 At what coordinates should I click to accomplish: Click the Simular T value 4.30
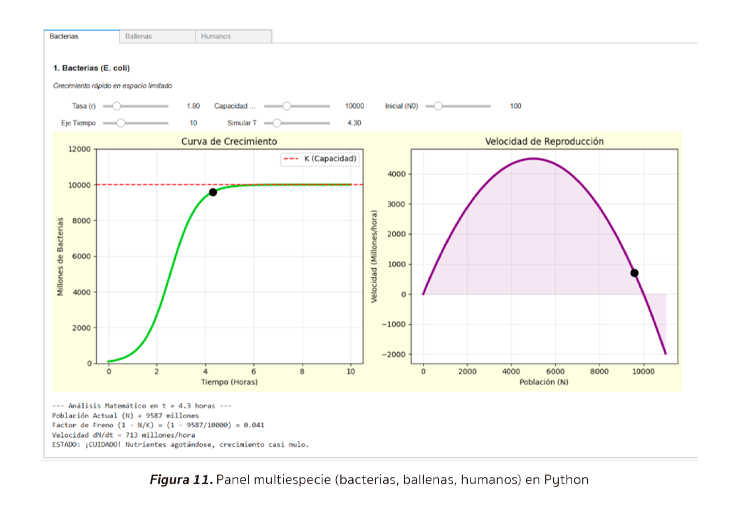tap(354, 123)
